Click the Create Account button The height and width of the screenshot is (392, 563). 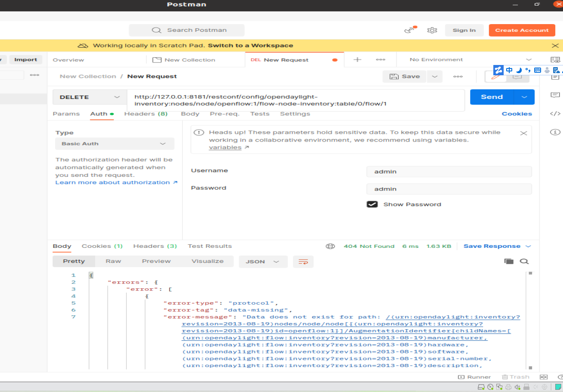[522, 30]
